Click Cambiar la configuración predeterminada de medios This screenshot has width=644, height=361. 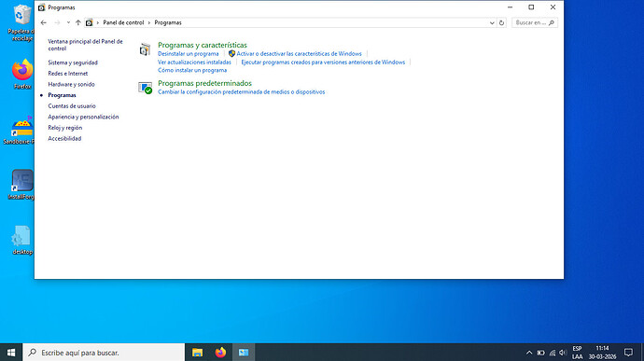pos(241,92)
